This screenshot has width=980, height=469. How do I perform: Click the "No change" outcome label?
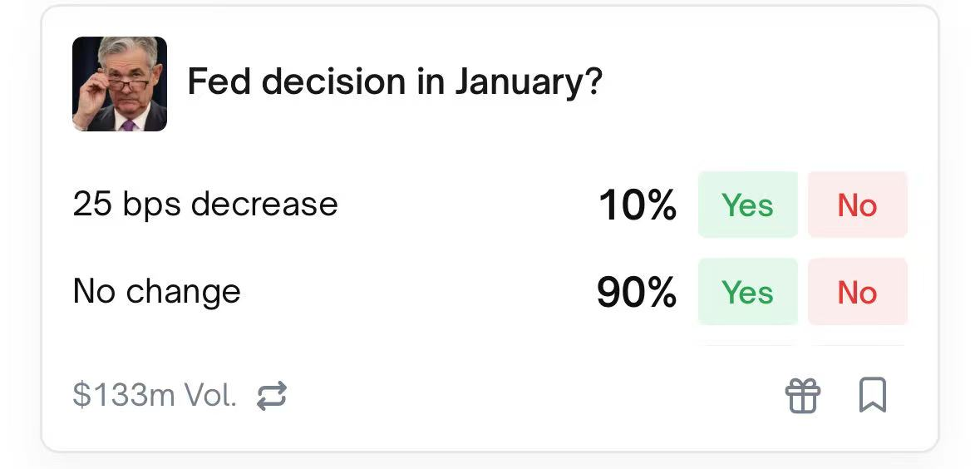point(156,292)
